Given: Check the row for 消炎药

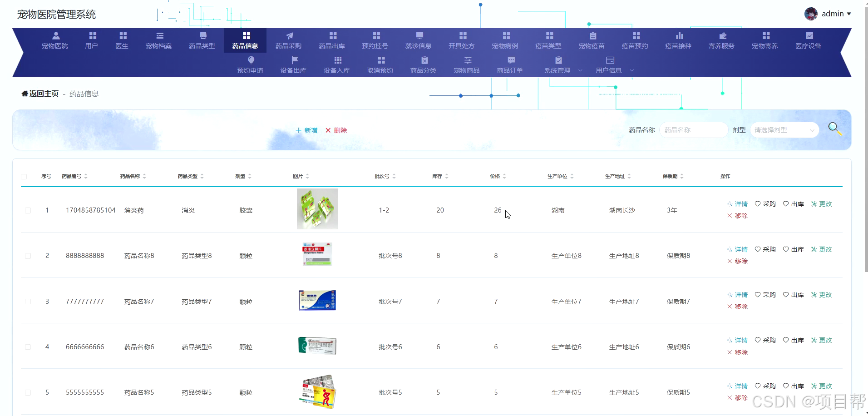Looking at the screenshot, I should 28,210.
